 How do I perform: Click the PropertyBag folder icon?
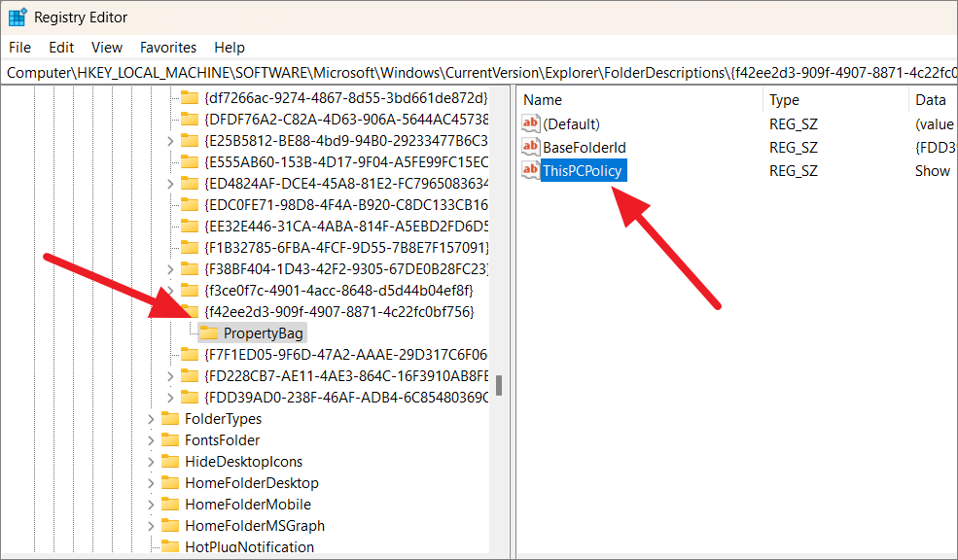click(209, 332)
